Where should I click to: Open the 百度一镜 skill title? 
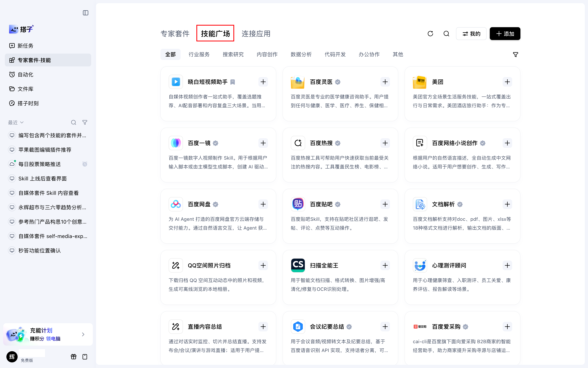[x=199, y=143]
